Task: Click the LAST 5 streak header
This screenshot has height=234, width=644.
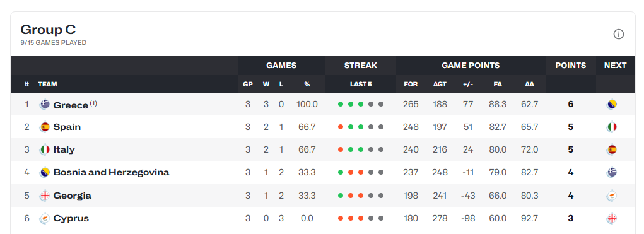Action: [361, 84]
